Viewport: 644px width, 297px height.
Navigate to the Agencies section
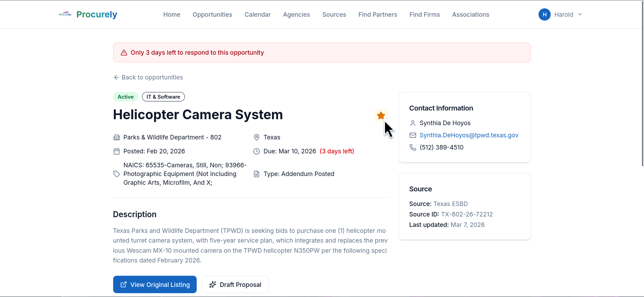tap(296, 15)
